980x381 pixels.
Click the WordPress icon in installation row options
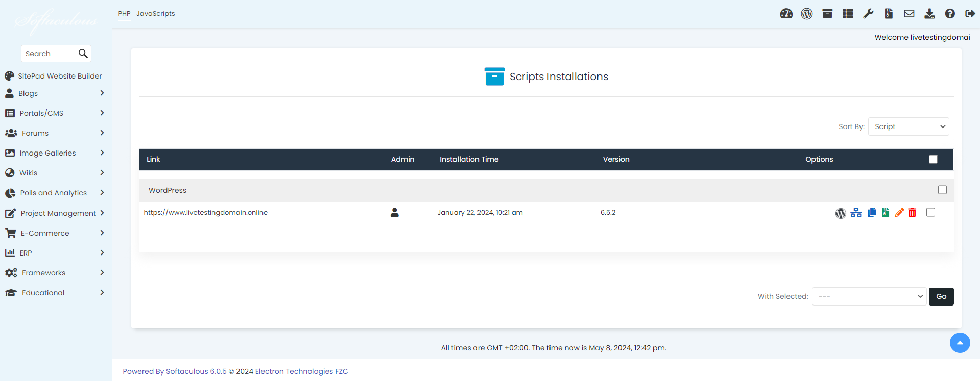[841, 213]
